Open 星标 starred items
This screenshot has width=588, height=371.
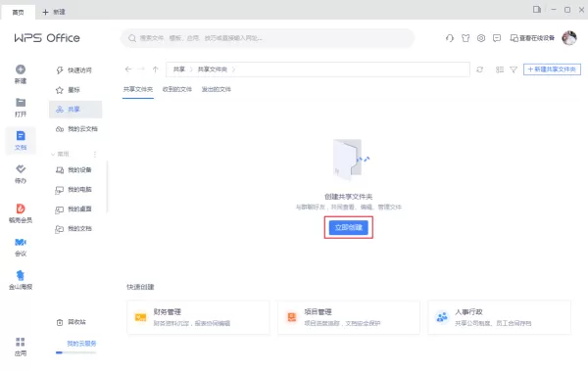(x=75, y=89)
